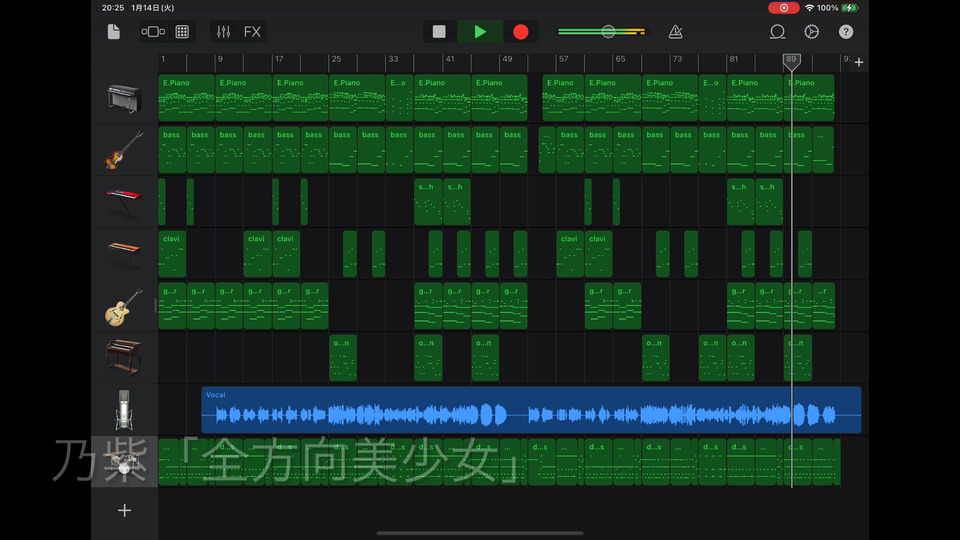Screen dimensions: 960x540
Task: Open Live Loops grid view
Action: pyautogui.click(x=182, y=32)
